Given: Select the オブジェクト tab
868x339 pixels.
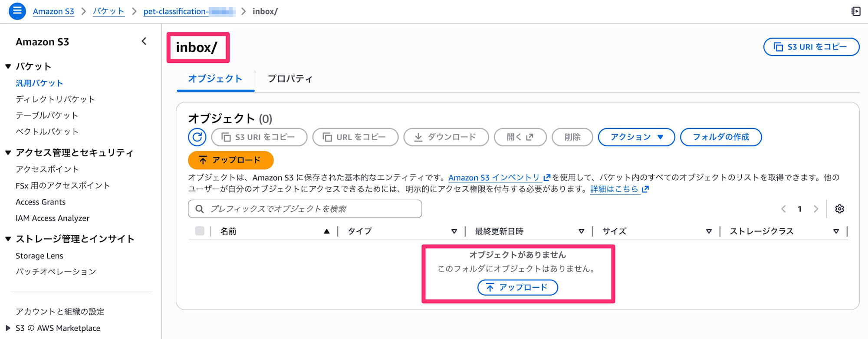Looking at the screenshot, I should (215, 79).
